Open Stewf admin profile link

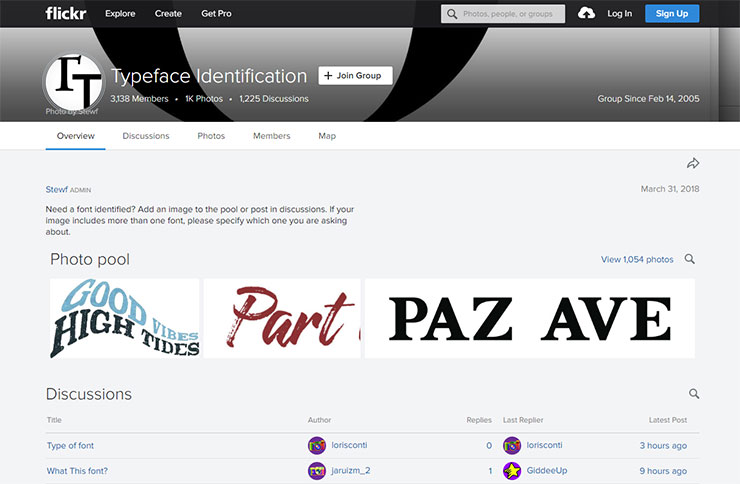coord(57,189)
